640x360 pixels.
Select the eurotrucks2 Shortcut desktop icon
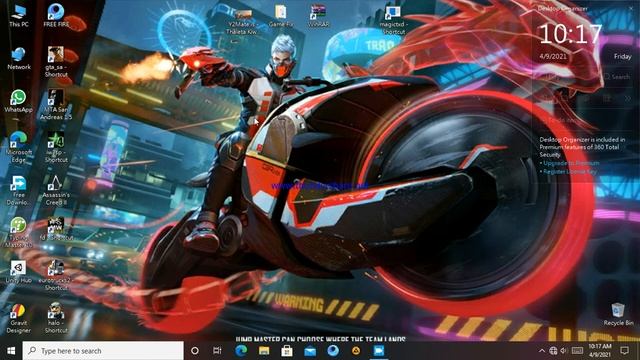click(x=56, y=276)
